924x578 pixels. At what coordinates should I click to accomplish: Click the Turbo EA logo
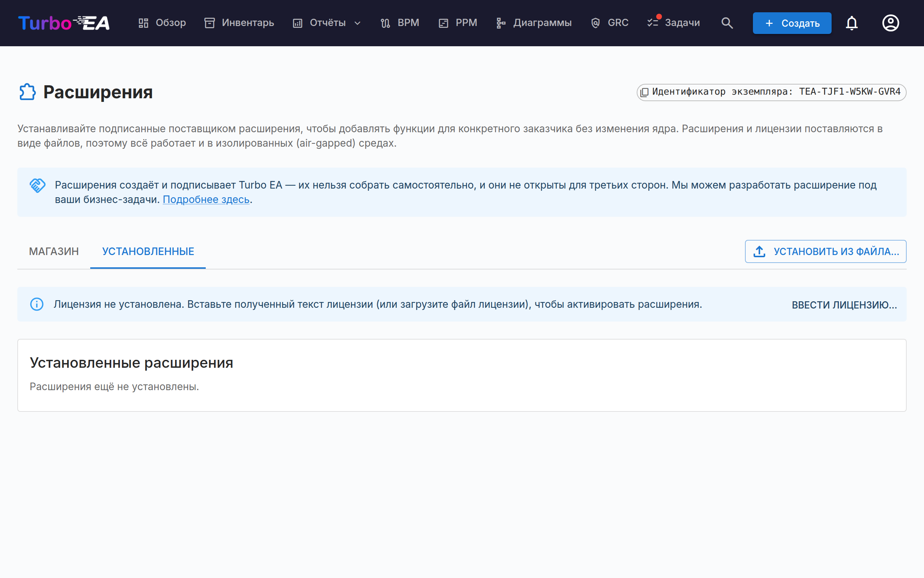[x=64, y=23]
